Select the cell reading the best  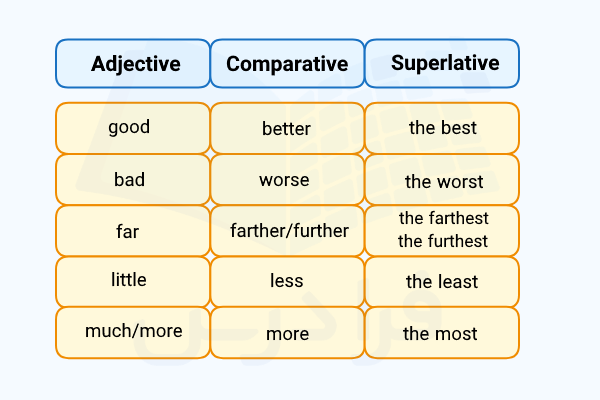442,128
